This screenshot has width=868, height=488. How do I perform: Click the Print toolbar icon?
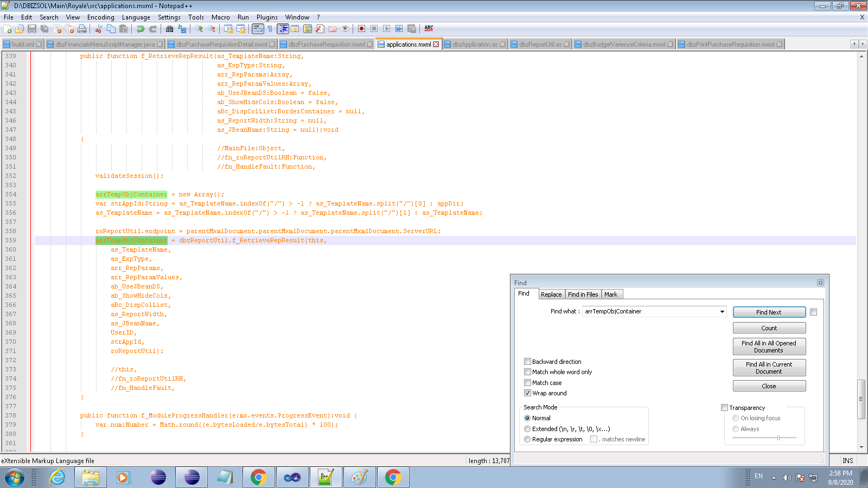82,29
